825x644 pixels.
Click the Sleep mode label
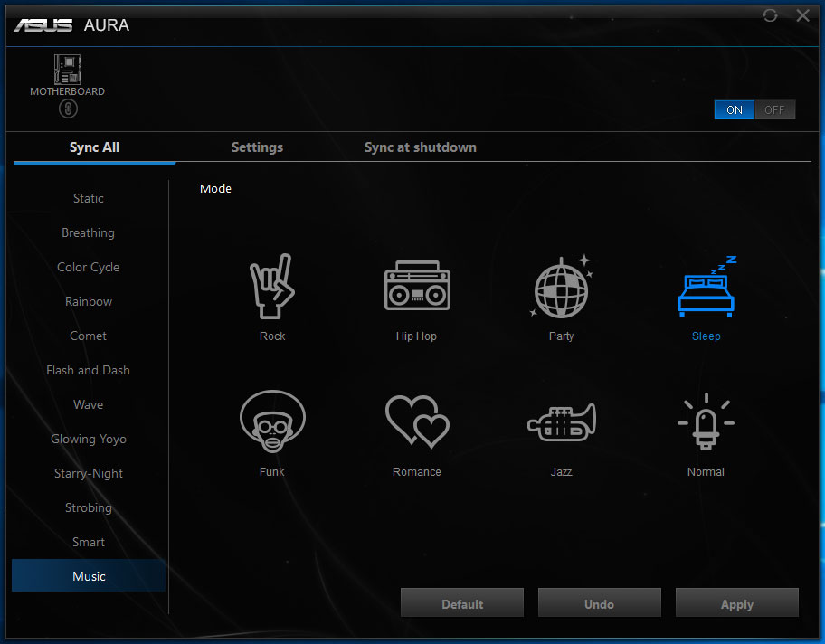pos(706,336)
